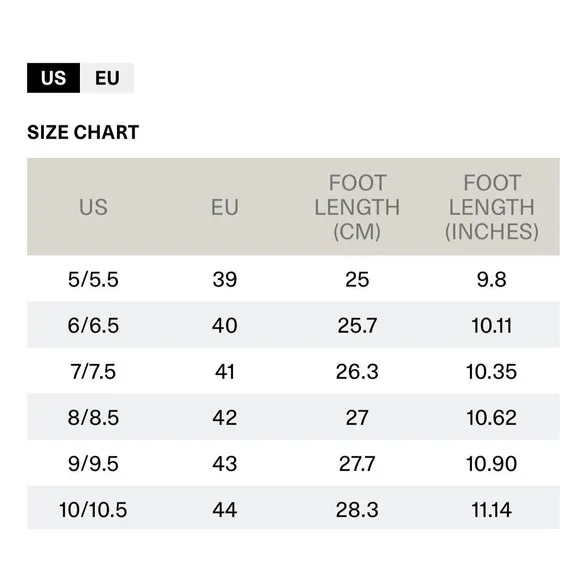Select the 6/6.5 US size row

coord(293,325)
